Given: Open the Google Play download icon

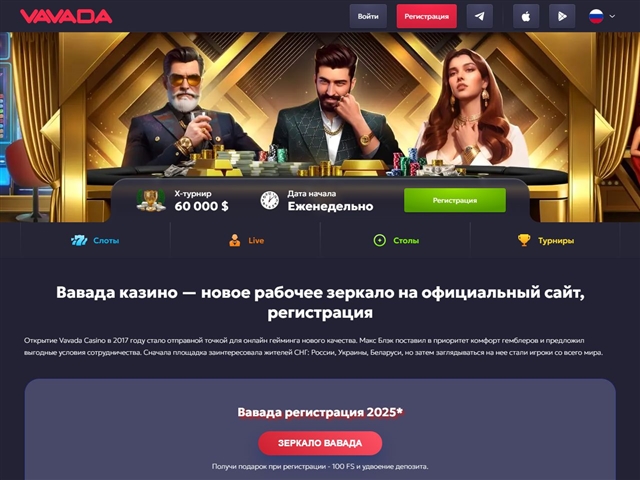Looking at the screenshot, I should click(562, 16).
